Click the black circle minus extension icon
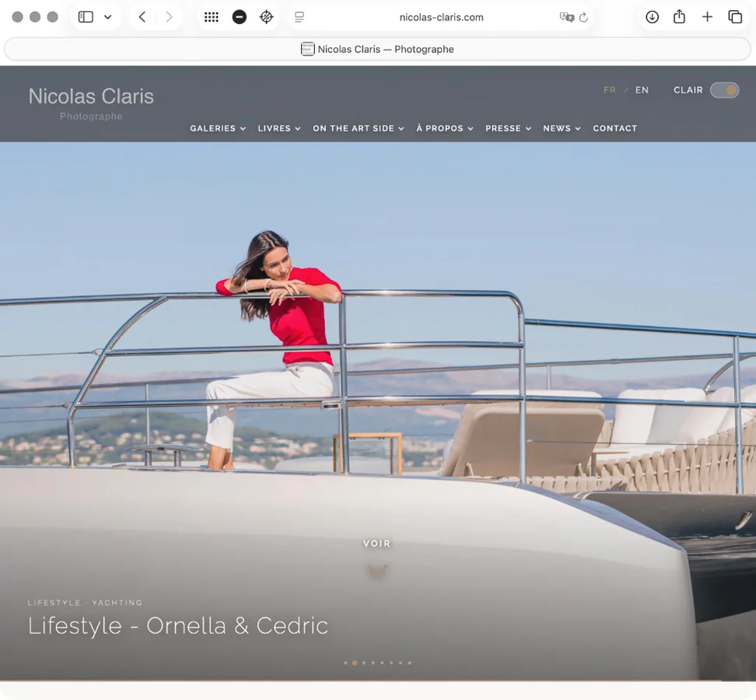 click(x=239, y=17)
